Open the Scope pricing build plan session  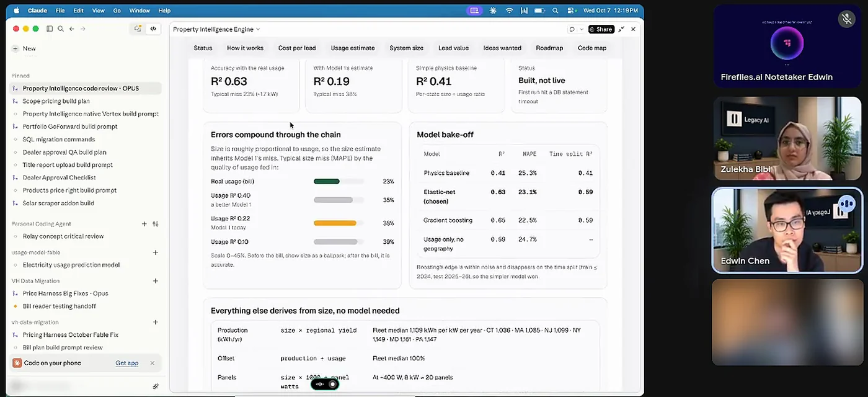(86, 101)
